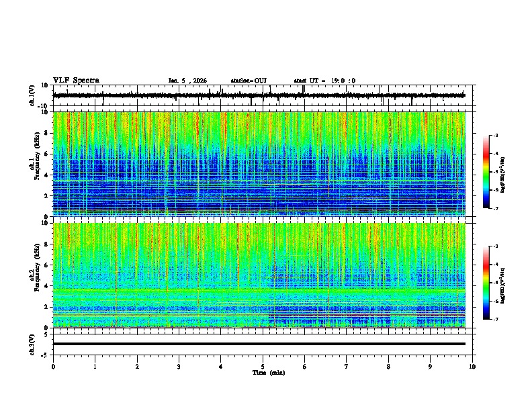Click the "6" kHz tick on ch.1 frequency axis
Screen dimensions: 532x411
point(47,154)
